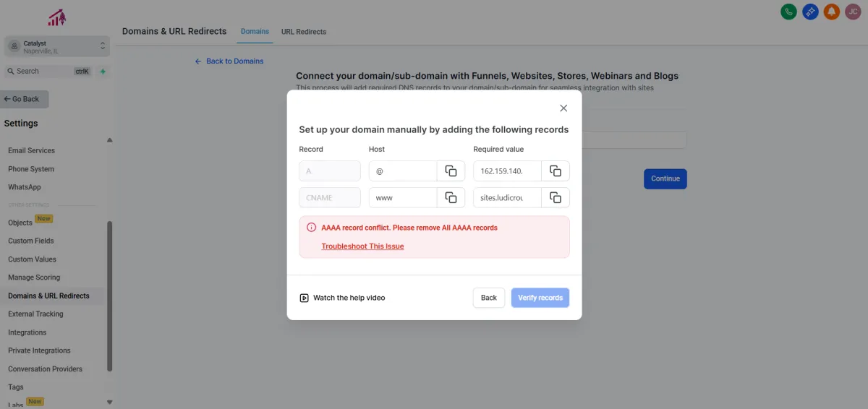Click the Verify records button

[540, 298]
